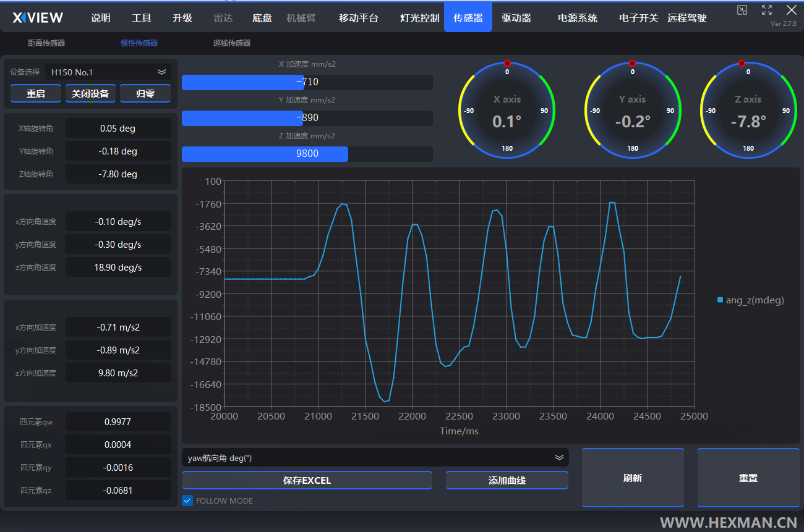The height and width of the screenshot is (532, 804).
Task: Click the Y 加速度 progress bar
Action: [307, 118]
